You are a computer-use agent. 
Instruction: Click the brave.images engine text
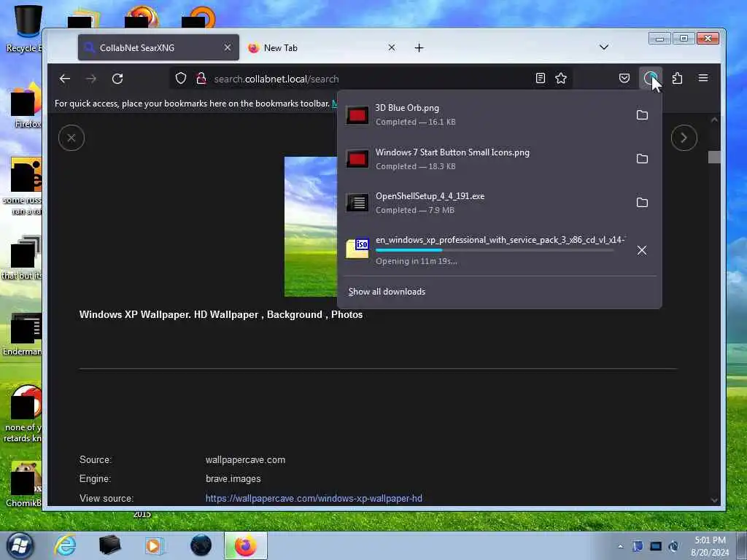(x=233, y=479)
